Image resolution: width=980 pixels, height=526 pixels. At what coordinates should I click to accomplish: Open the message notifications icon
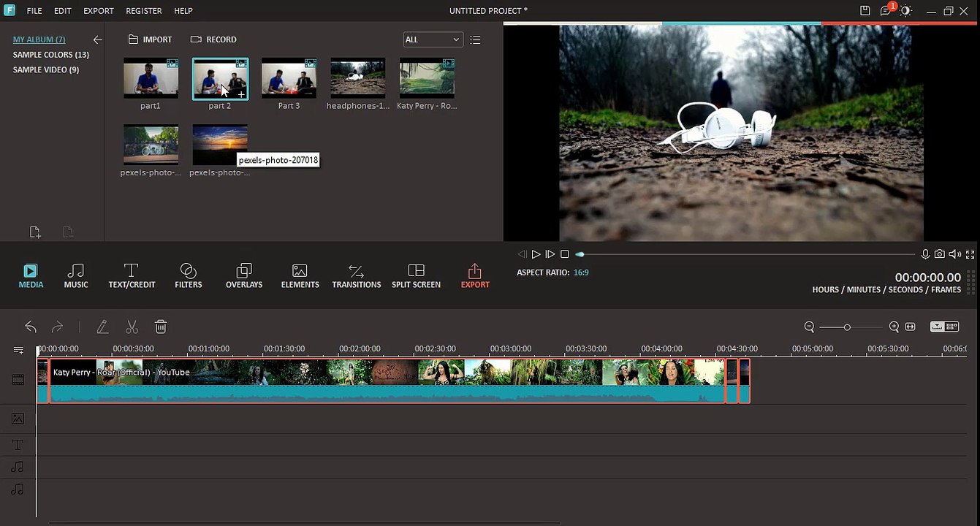pyautogui.click(x=886, y=11)
